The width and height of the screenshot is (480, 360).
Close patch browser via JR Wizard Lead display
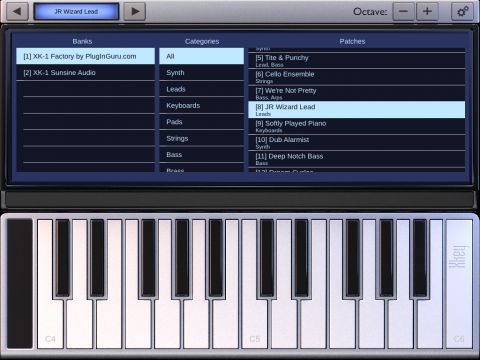76,12
